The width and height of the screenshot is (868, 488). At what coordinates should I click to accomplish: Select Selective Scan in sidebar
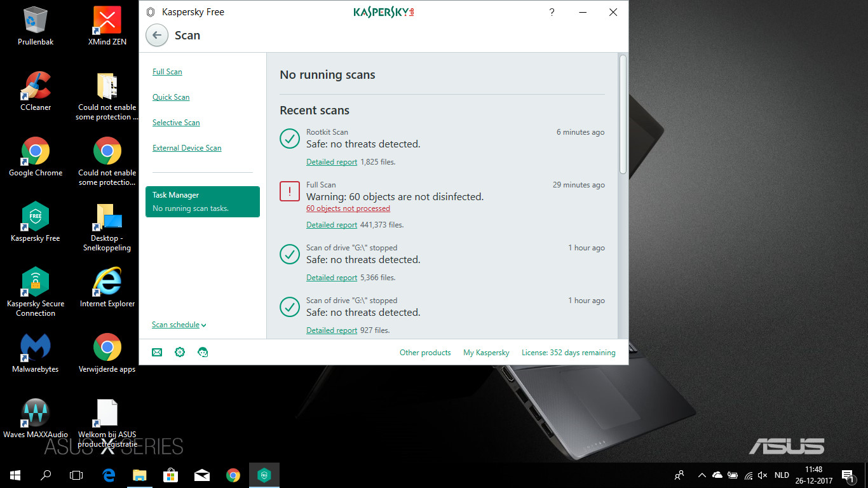click(176, 123)
